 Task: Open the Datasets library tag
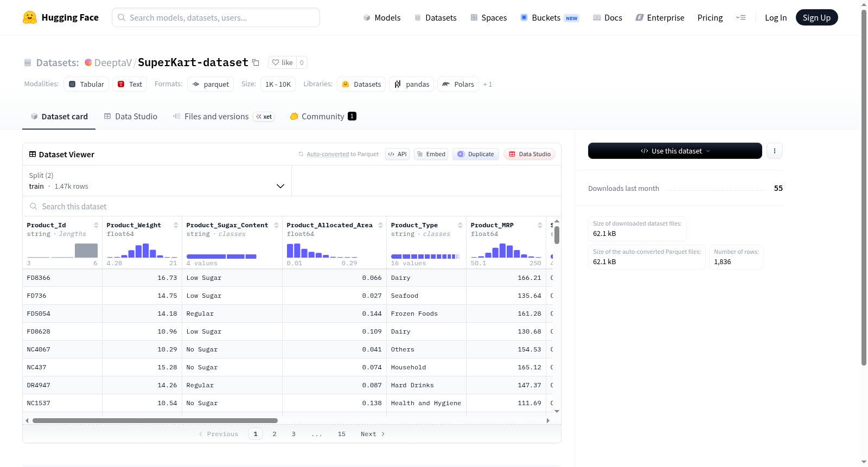point(361,84)
